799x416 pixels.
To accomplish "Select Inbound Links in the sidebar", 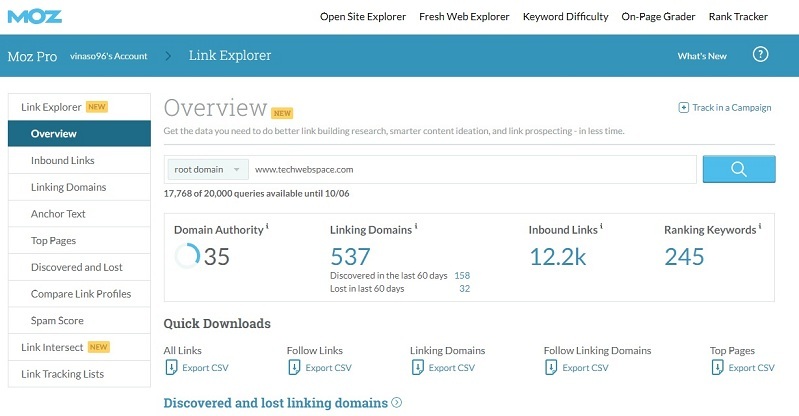I will point(63,160).
